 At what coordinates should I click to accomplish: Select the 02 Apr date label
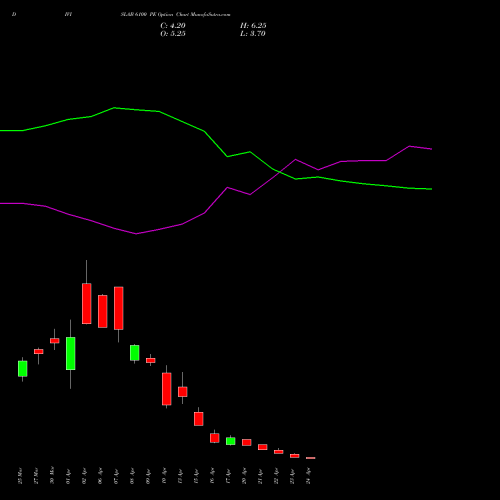coord(84,476)
